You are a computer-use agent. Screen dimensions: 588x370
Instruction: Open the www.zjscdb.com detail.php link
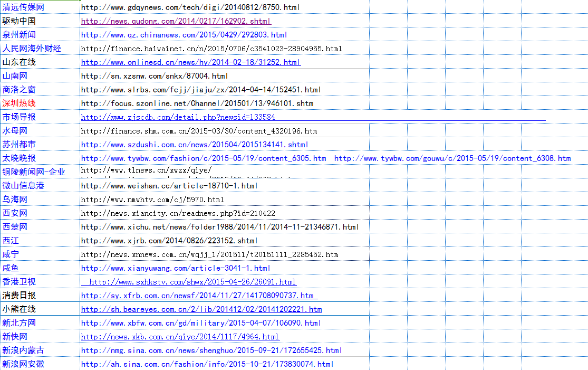(178, 117)
